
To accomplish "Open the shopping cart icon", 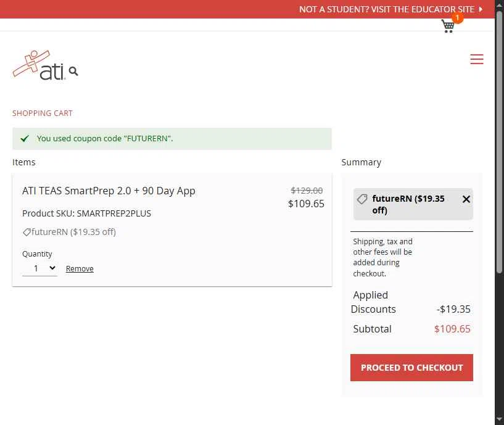I will pos(448,26).
